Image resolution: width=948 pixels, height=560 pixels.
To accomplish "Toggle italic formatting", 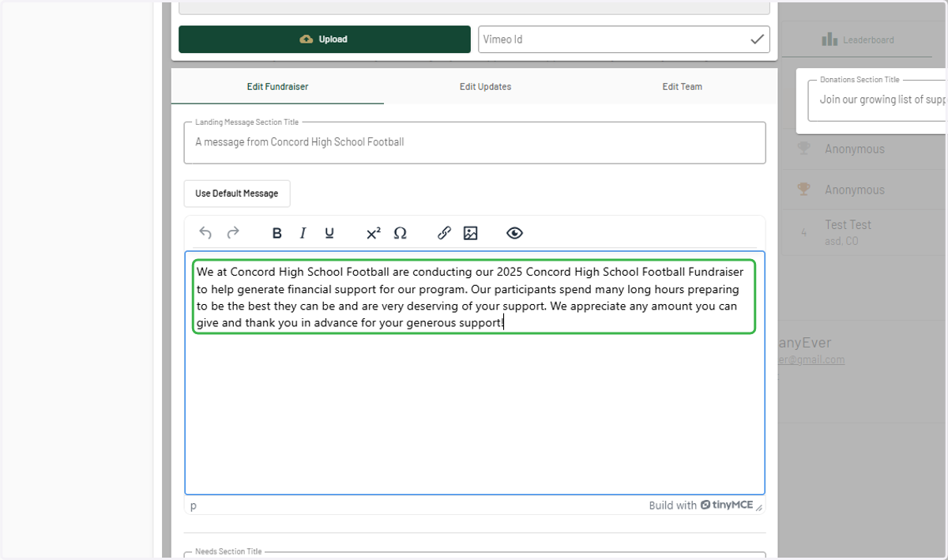I will click(303, 233).
